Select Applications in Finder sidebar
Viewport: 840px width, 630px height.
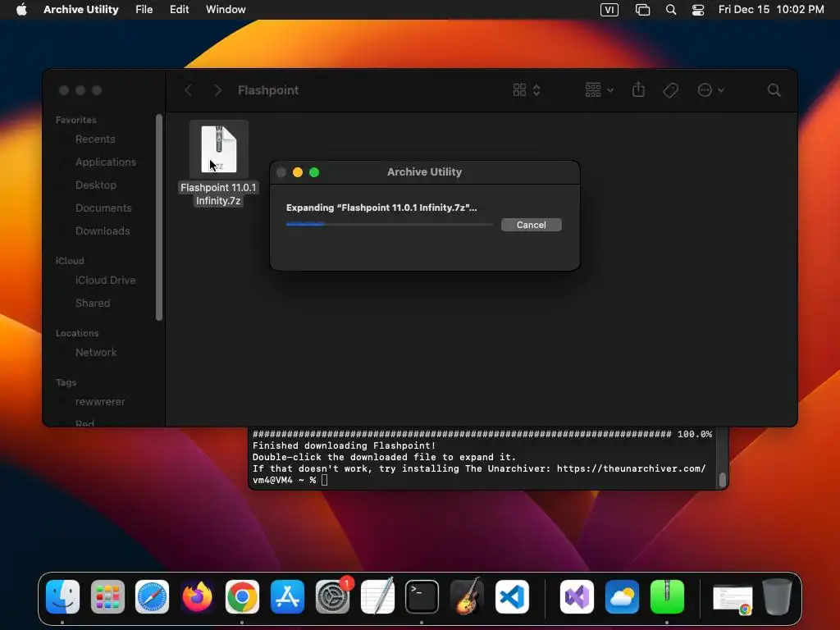[x=106, y=162]
